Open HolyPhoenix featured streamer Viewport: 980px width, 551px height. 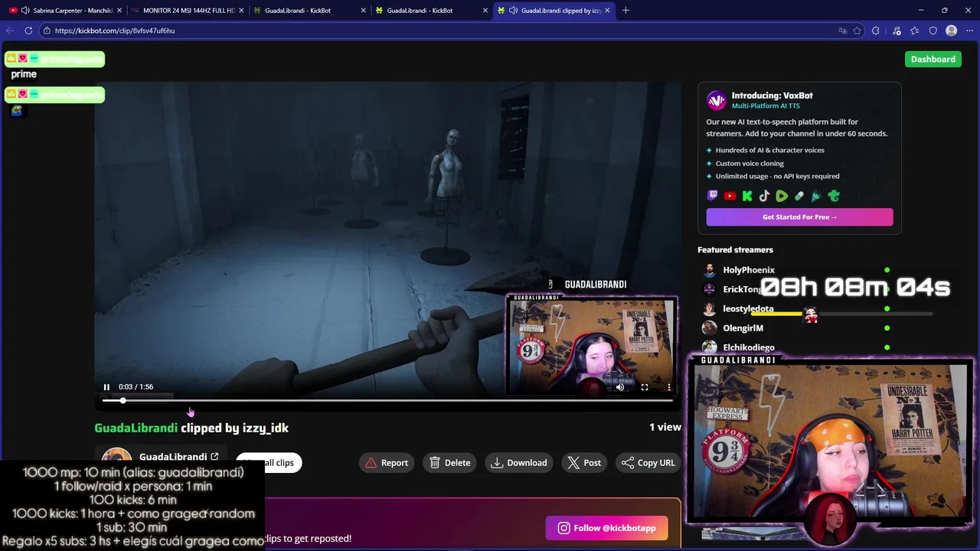pyautogui.click(x=749, y=270)
